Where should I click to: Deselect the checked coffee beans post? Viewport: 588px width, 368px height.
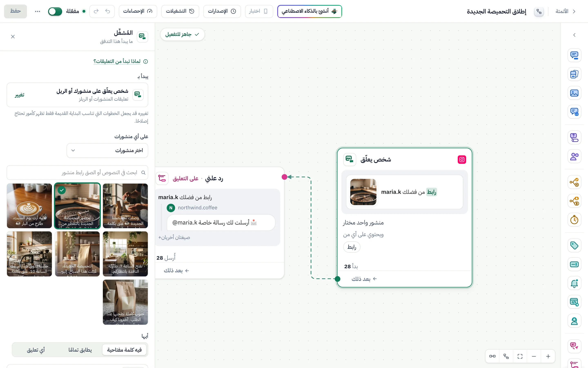pyautogui.click(x=77, y=206)
